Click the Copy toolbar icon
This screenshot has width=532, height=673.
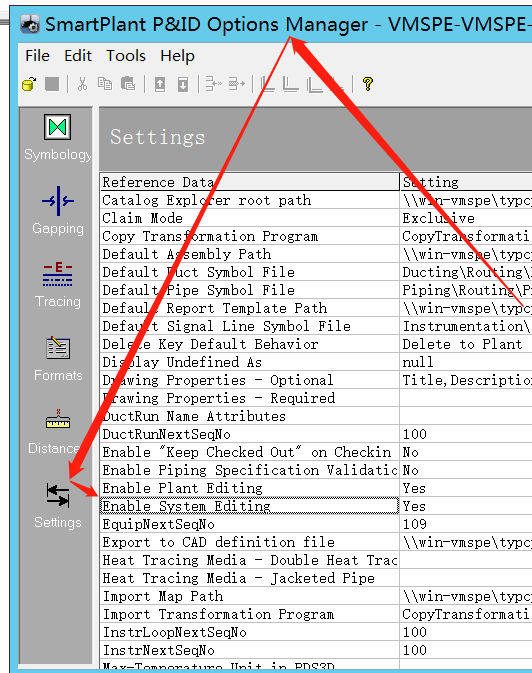(105, 83)
